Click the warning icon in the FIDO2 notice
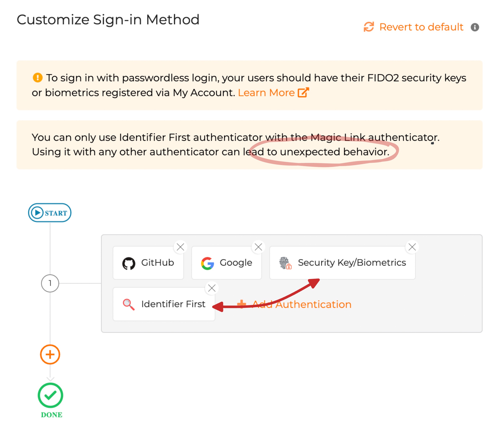Viewport: 504px width, 434px height. tap(38, 78)
